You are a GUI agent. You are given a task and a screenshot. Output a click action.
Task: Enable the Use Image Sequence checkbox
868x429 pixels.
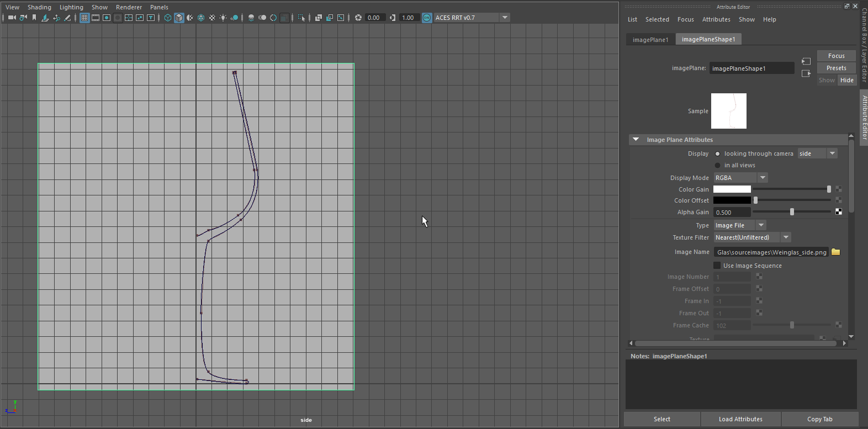click(717, 266)
